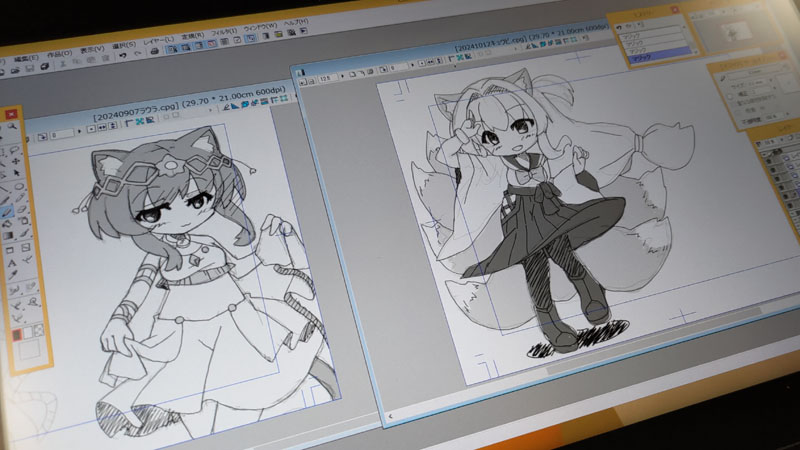Click the ラウラ window rotation value field

coord(61,135)
